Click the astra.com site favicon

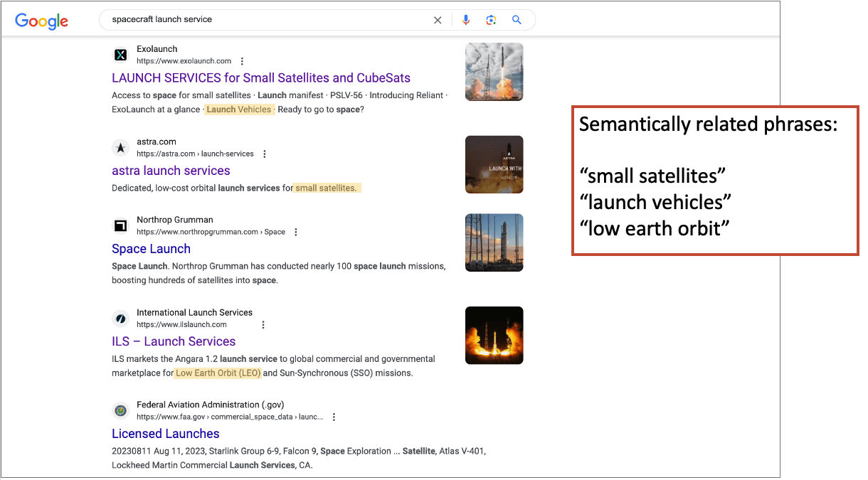[x=121, y=147]
